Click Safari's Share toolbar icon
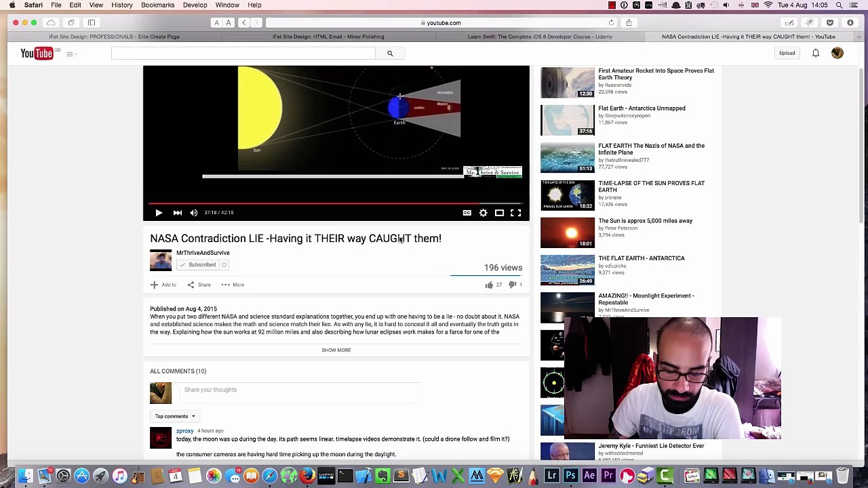868x488 pixels. click(x=629, y=23)
